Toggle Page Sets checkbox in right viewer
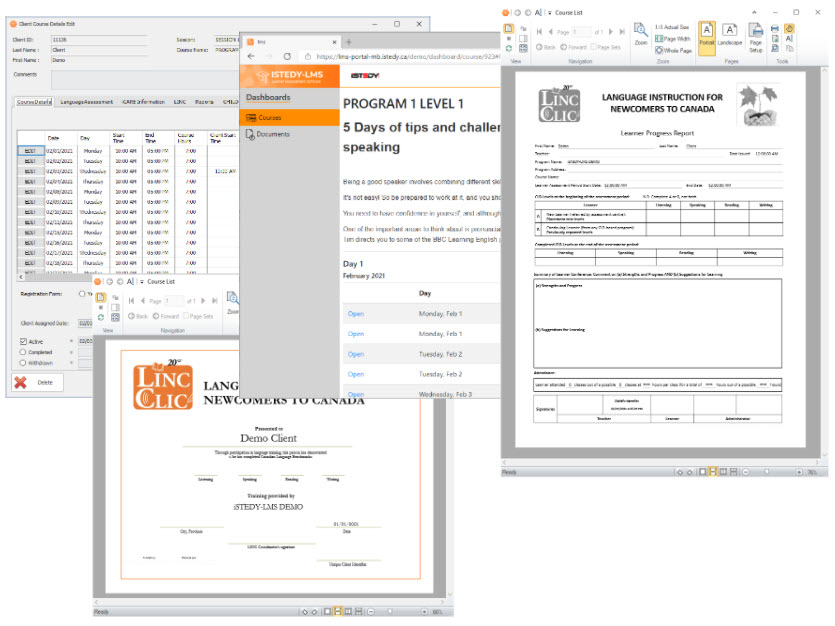The width and height of the screenshot is (835, 626). (594, 47)
